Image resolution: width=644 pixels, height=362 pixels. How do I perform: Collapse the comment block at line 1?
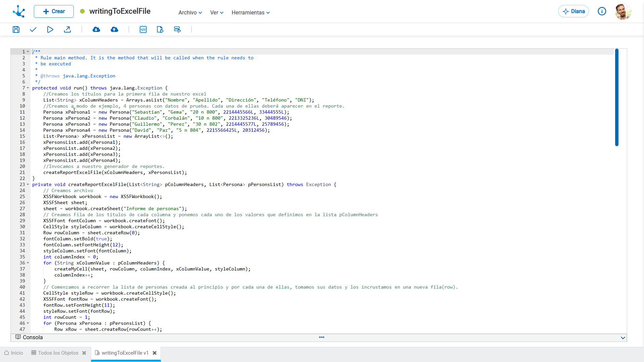coord(28,52)
